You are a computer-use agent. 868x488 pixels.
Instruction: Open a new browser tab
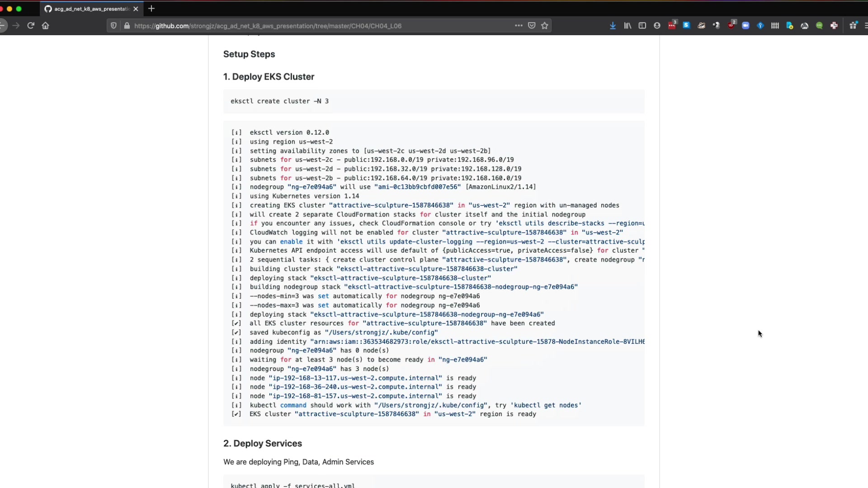tap(151, 9)
